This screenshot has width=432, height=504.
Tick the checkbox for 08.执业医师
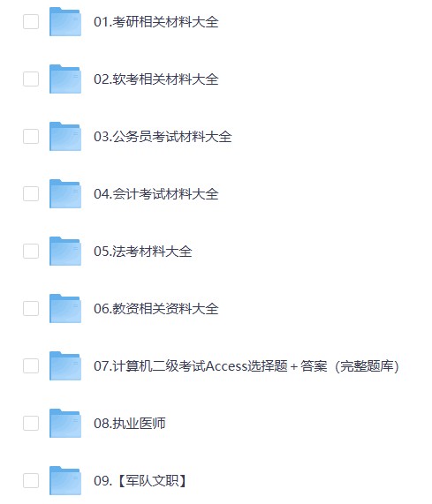point(31,424)
